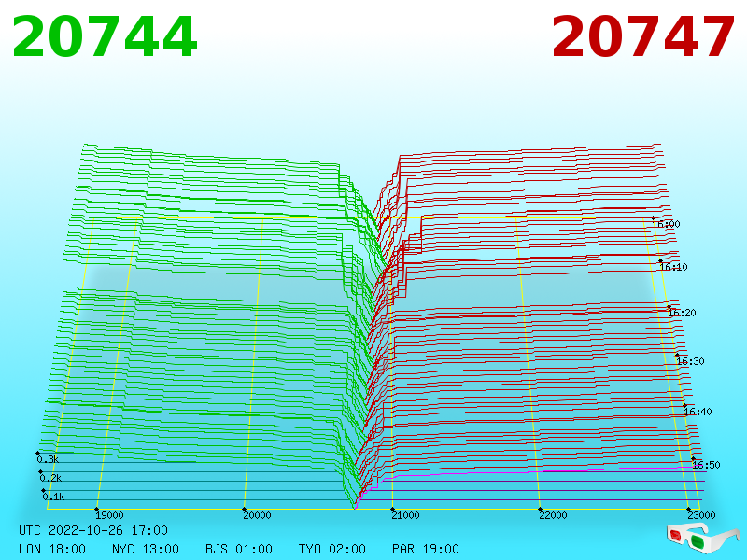Click the 0.3k volume axis label
Image resolution: width=747 pixels, height=560 pixels.
(48, 459)
